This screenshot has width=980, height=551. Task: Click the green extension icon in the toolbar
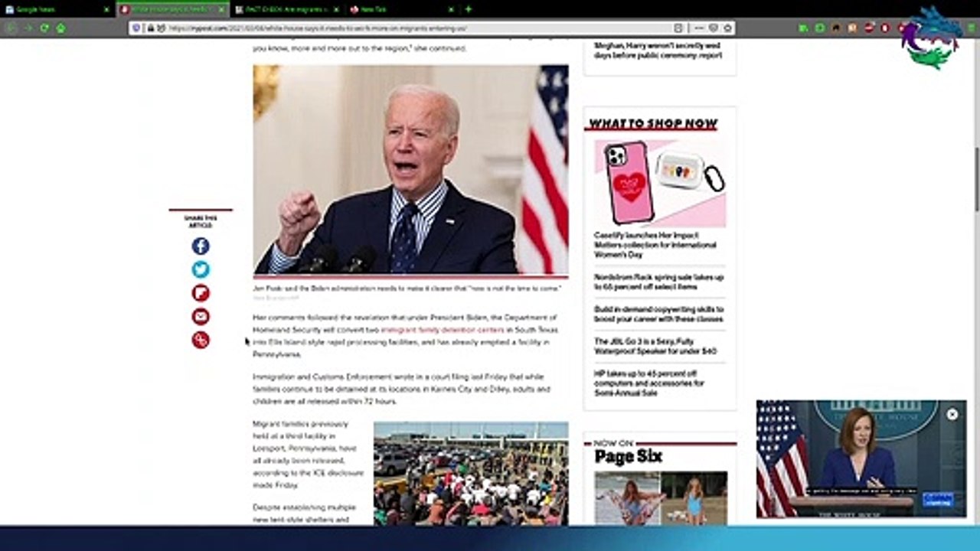coord(802,28)
